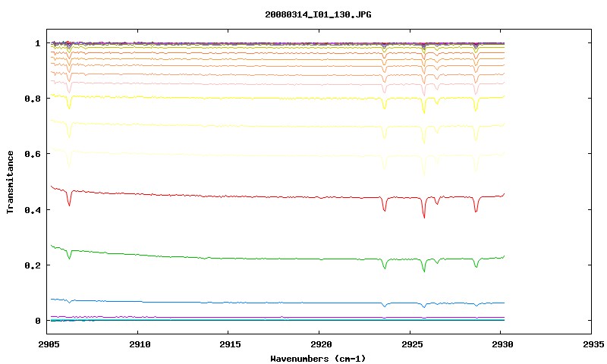Click the y-axis tick label 0.4
607x364 pixels.
[x=33, y=209]
